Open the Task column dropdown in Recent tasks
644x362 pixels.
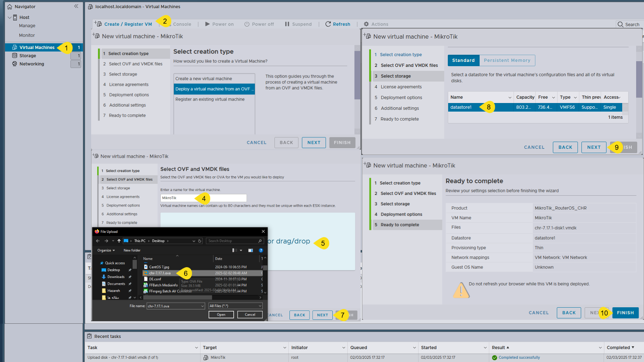(x=196, y=348)
